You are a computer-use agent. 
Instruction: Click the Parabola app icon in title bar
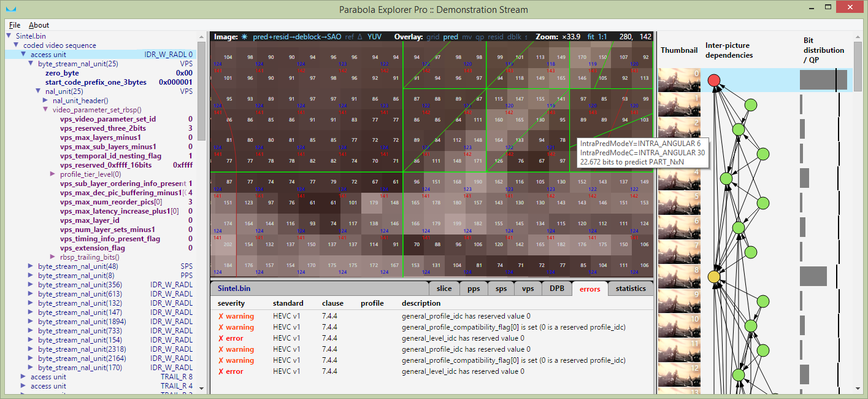pos(12,9)
